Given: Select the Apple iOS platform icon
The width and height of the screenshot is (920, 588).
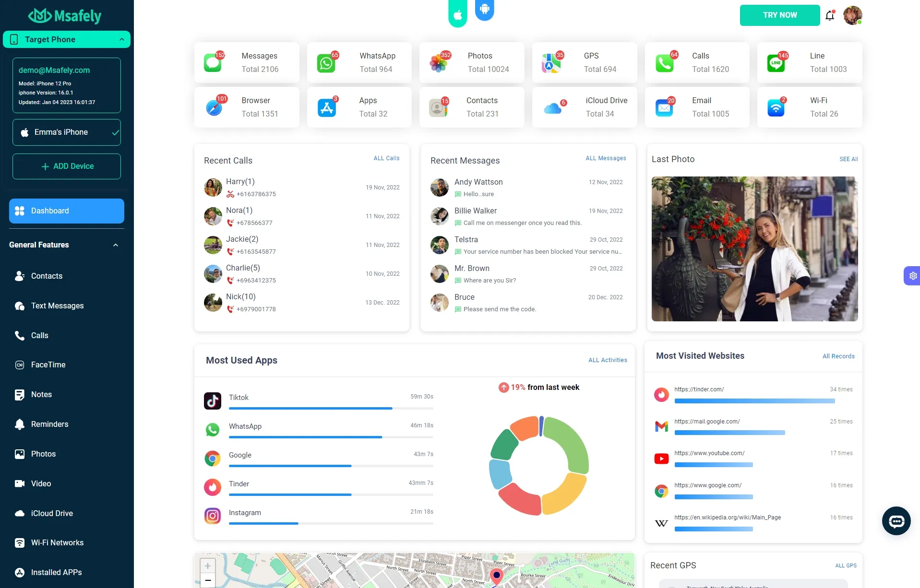Looking at the screenshot, I should point(457,15).
